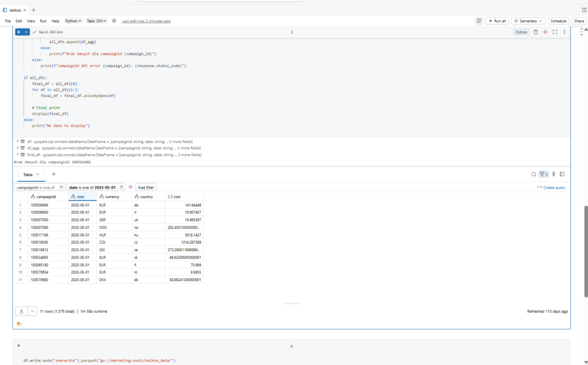Click the Run all button

tap(497, 21)
